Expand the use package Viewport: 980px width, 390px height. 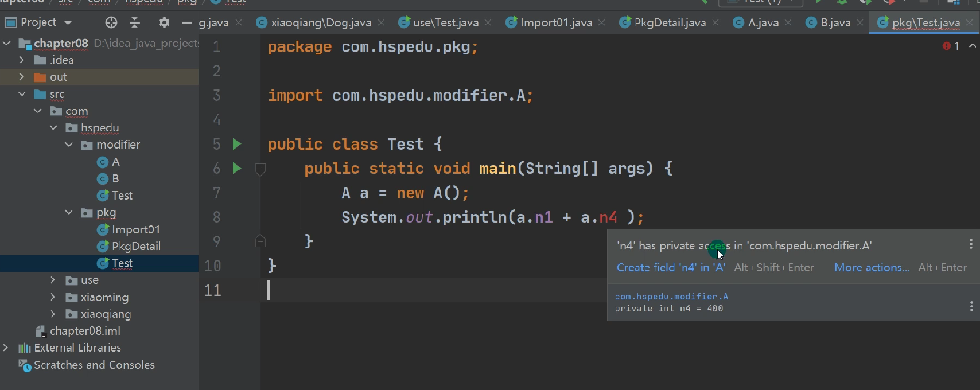pos(53,280)
